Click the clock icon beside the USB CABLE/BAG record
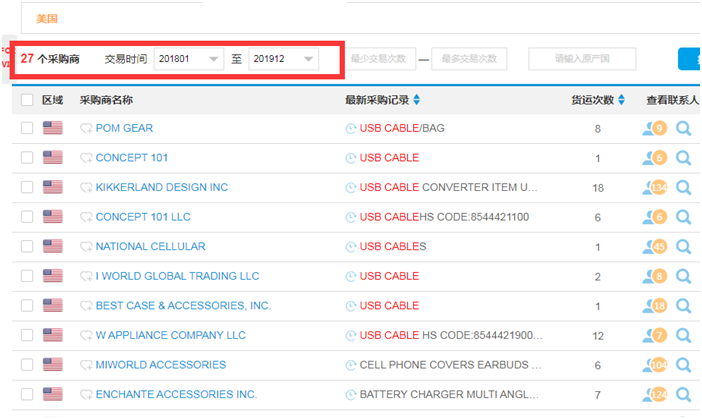This screenshot has width=702, height=419. coord(351,128)
